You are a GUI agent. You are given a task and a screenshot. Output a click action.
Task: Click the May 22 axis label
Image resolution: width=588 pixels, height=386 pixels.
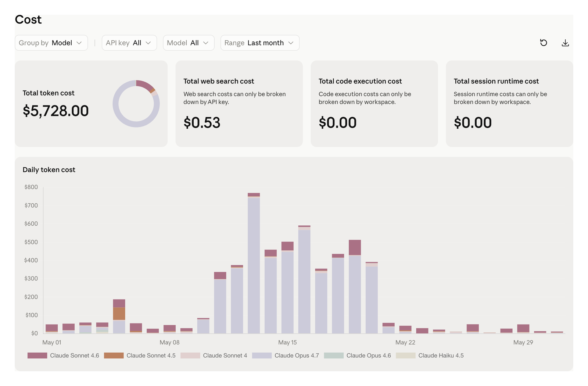(405, 342)
